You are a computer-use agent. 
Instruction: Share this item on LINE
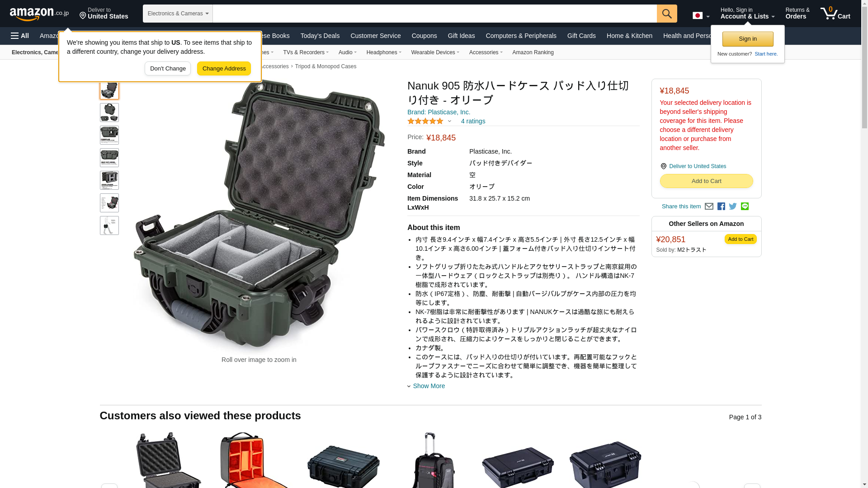[x=745, y=206]
